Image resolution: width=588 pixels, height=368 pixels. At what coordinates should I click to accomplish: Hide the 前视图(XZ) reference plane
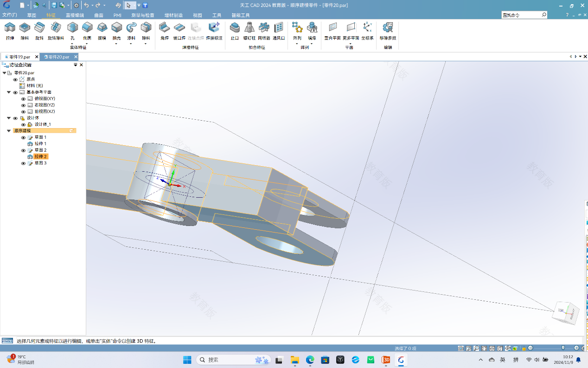24,112
